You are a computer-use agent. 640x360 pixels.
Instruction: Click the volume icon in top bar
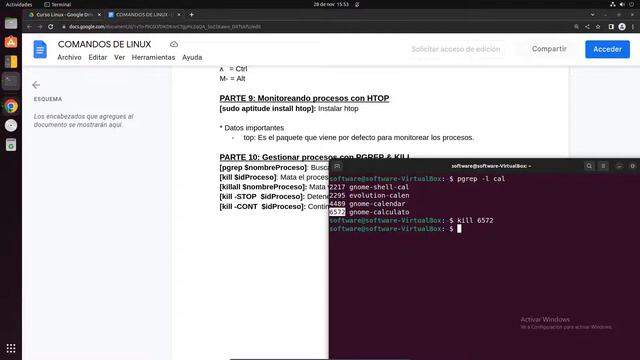tap(622, 4)
